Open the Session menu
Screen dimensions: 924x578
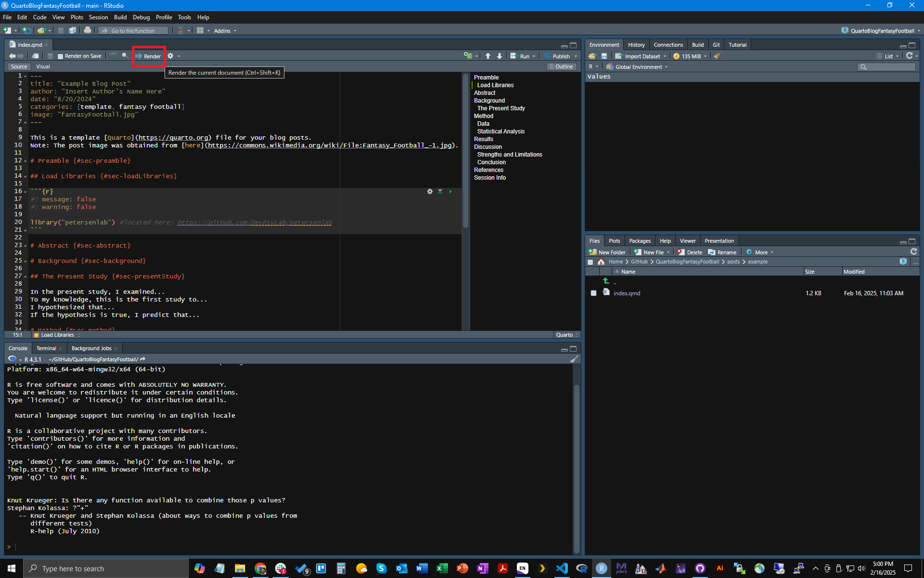point(98,17)
